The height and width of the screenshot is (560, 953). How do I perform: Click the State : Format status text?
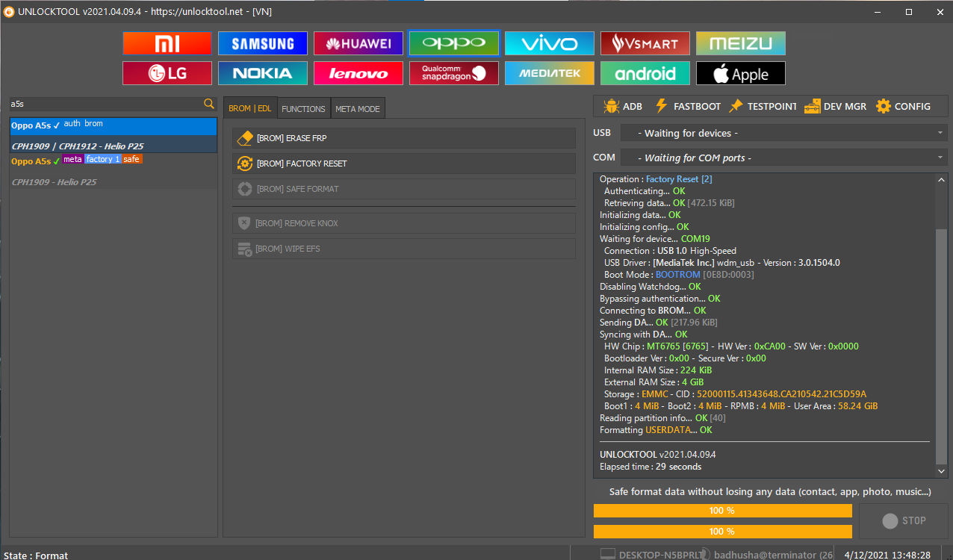pyautogui.click(x=36, y=556)
